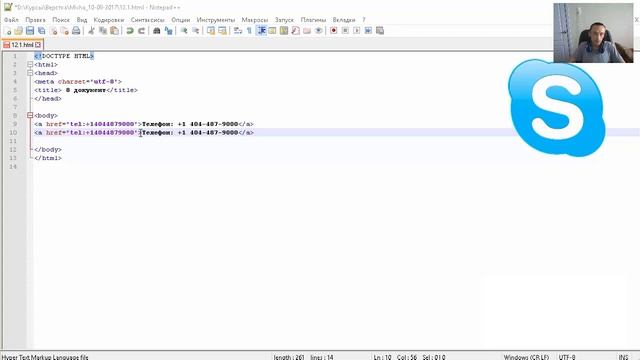Paste using the clipboard toolbar icon

point(114,31)
